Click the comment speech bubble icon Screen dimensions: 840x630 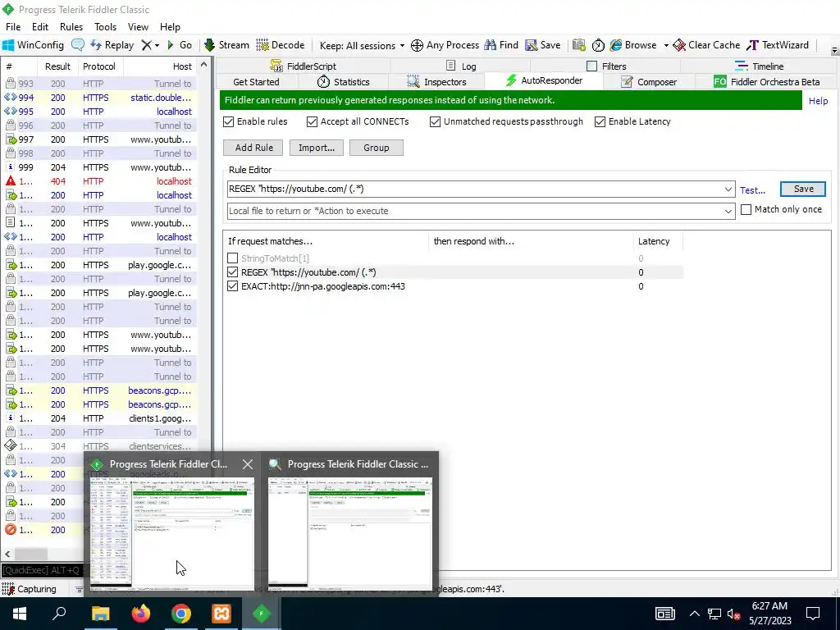pyautogui.click(x=78, y=45)
